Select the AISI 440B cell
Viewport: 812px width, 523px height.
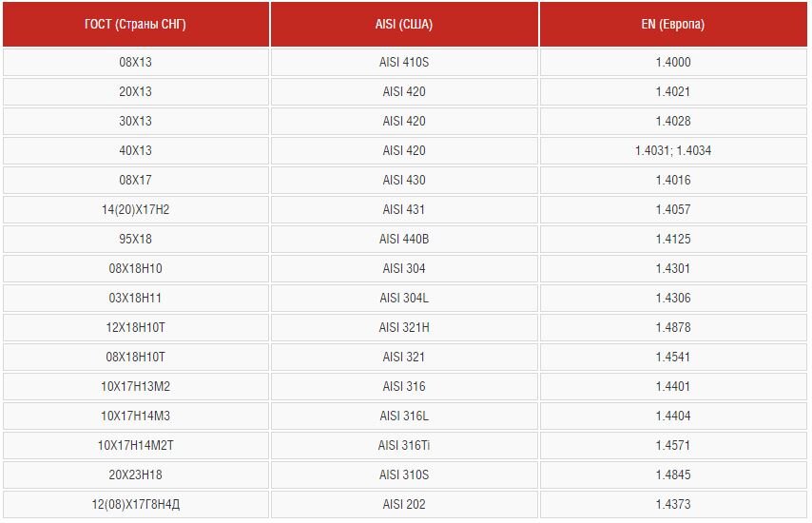[x=404, y=240]
